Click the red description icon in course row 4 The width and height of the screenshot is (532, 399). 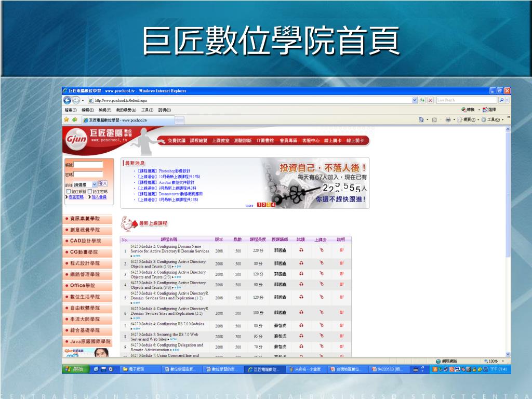(x=341, y=284)
